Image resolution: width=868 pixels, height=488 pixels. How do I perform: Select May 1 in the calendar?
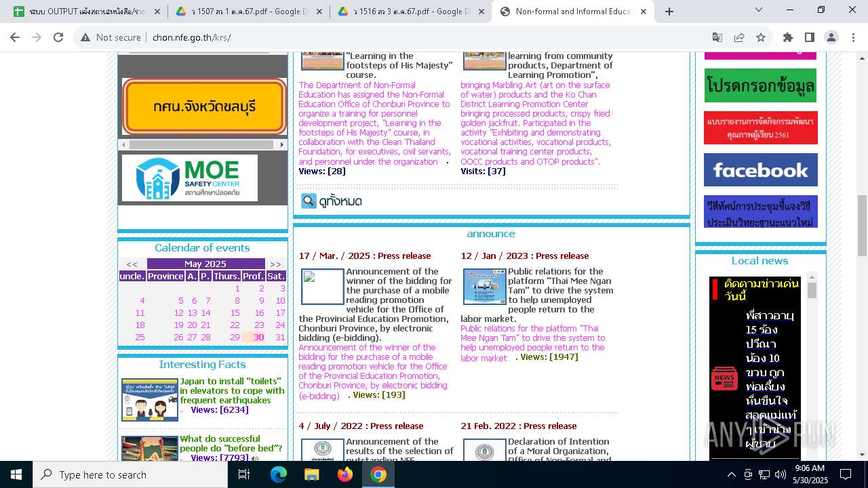click(237, 289)
